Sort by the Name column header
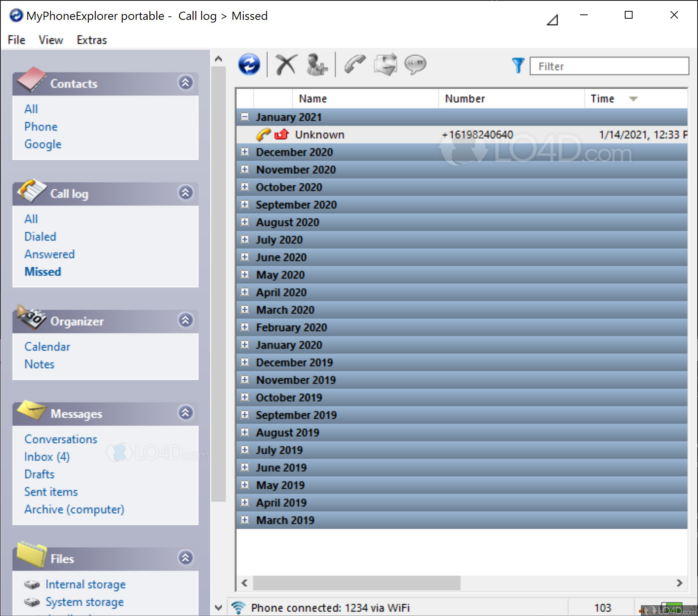Image resolution: width=698 pixels, height=616 pixels. 365,99
